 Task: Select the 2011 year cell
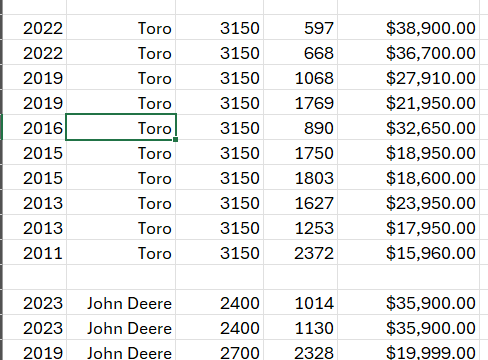pyautogui.click(x=34, y=252)
